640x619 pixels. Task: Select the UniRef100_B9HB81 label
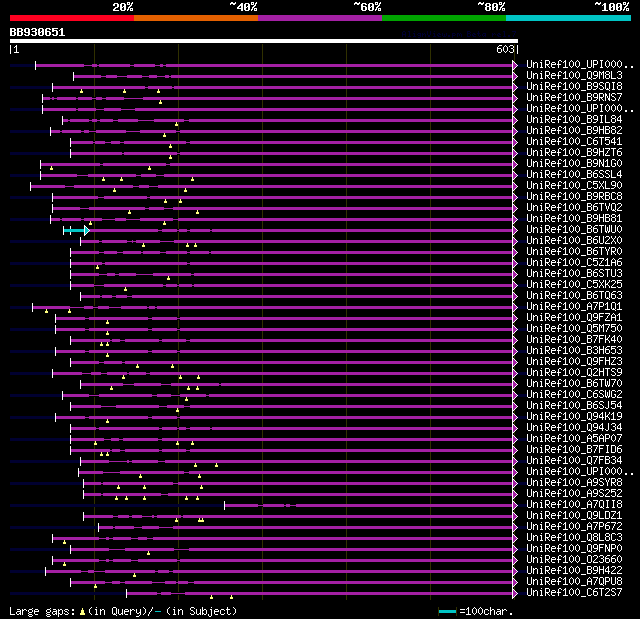click(x=574, y=219)
